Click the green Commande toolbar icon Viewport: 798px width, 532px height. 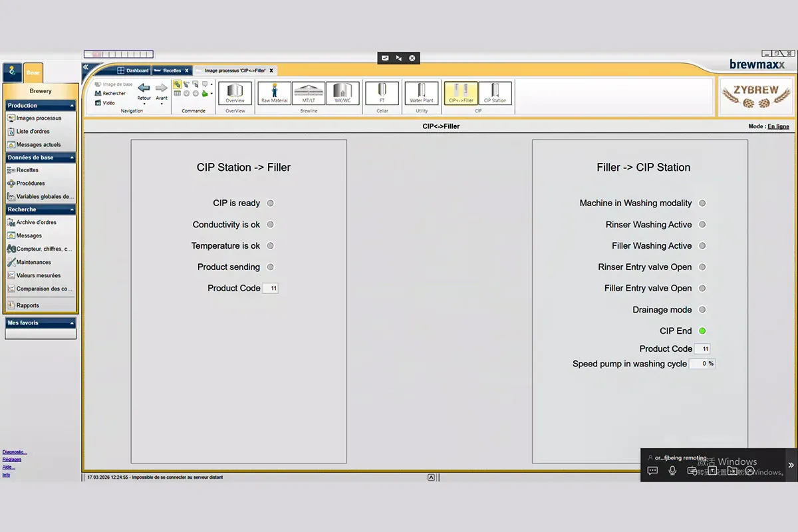pos(205,94)
